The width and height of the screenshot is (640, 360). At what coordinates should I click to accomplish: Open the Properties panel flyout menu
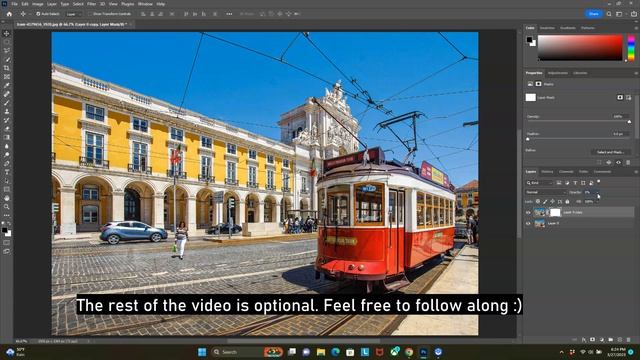point(636,73)
